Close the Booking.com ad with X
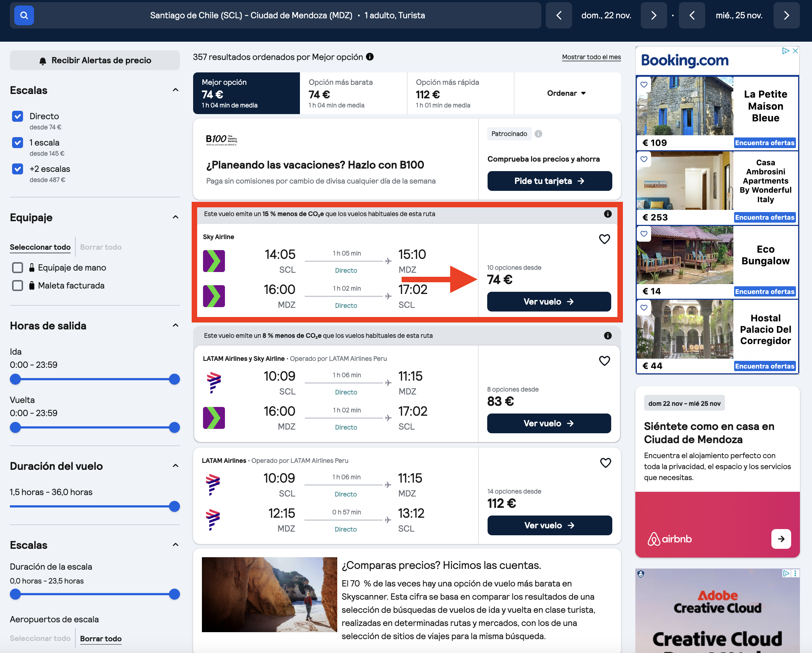Image resolution: width=812 pixels, height=653 pixels. pos(795,51)
